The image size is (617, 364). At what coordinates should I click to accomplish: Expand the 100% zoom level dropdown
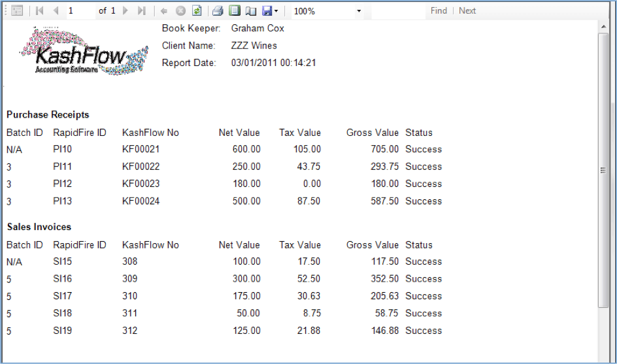coord(359,11)
